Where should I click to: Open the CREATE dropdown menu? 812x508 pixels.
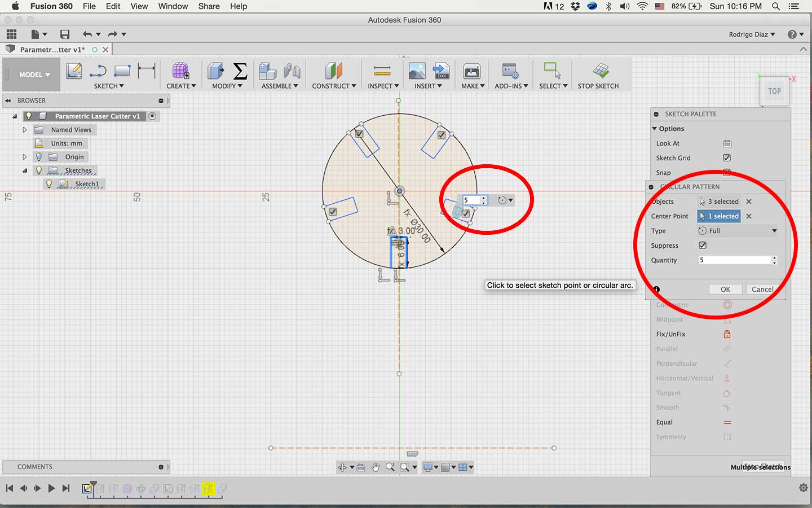pos(181,86)
